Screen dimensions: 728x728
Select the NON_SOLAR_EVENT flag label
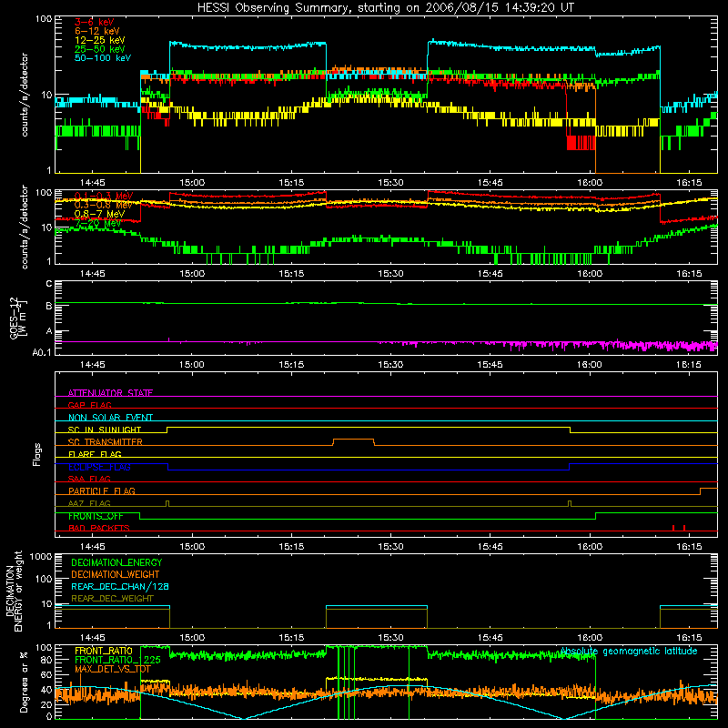click(x=110, y=418)
